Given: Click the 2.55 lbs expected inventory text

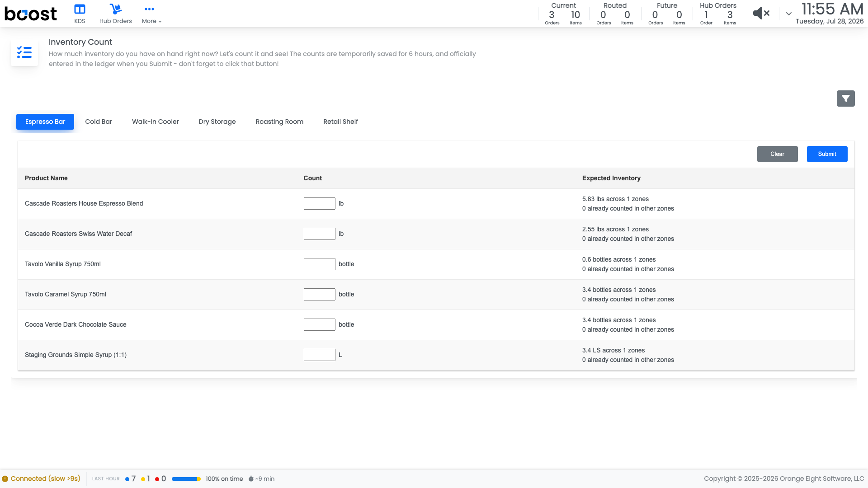Looking at the screenshot, I should [615, 229].
